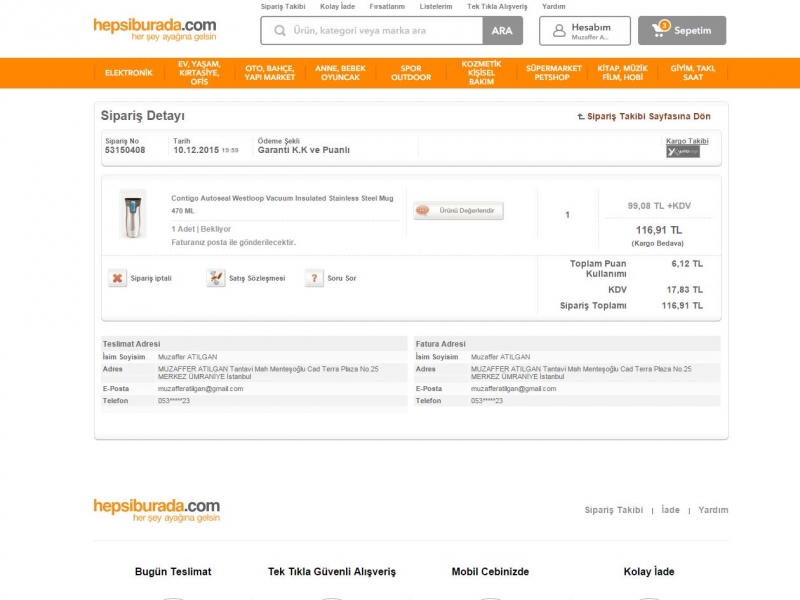The width and height of the screenshot is (800, 600).
Task: Click the Ürünü Değerlendir button
Action: point(458,210)
